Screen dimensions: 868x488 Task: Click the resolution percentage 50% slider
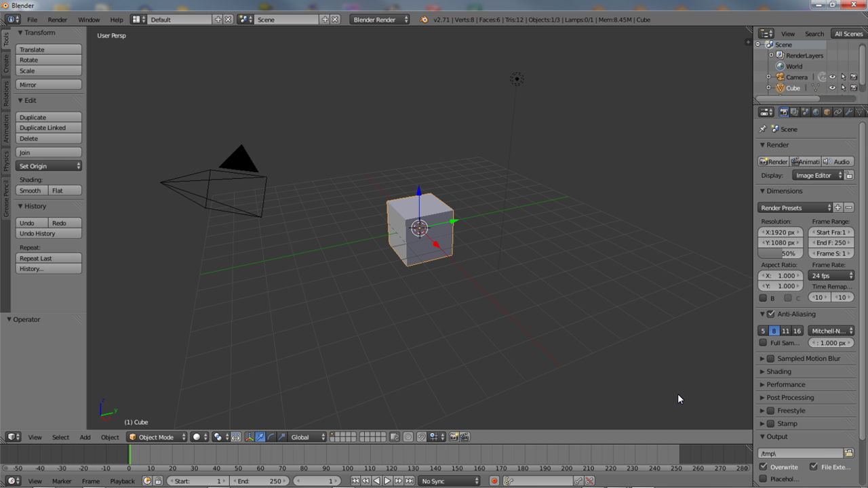point(780,253)
